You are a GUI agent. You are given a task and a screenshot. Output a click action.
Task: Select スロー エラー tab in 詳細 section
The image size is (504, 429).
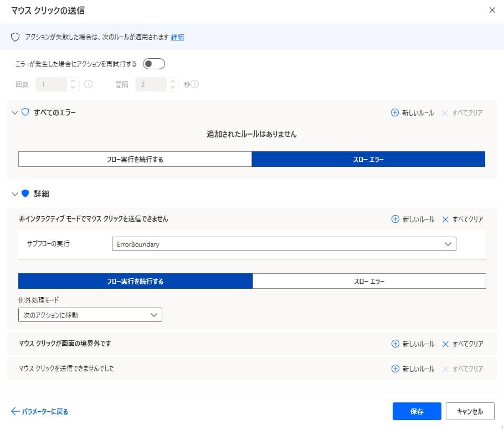pos(369,281)
